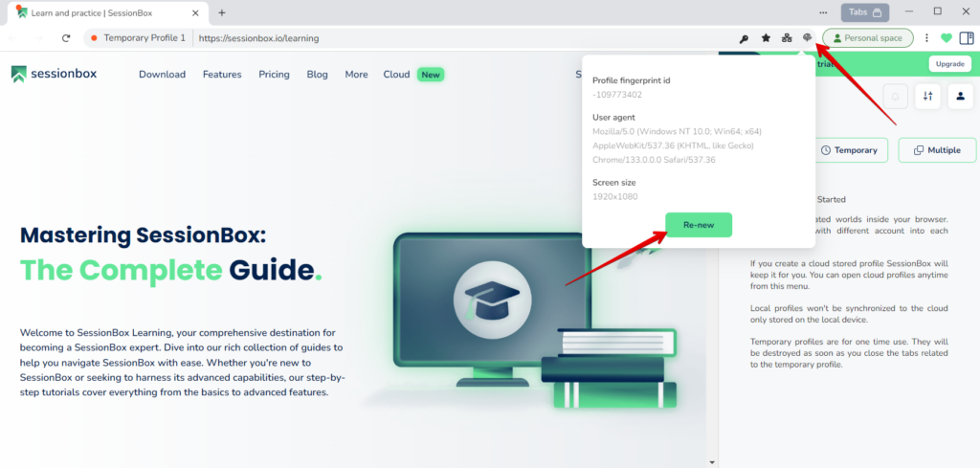Screen dimensions: 980x468
Task: Click the Upgrade button
Action: pos(950,64)
